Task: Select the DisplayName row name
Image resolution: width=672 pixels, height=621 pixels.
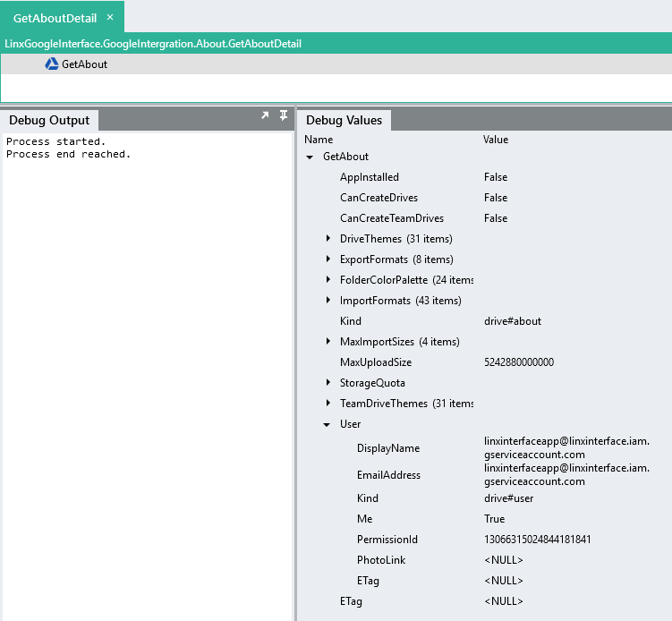Action: [x=388, y=448]
